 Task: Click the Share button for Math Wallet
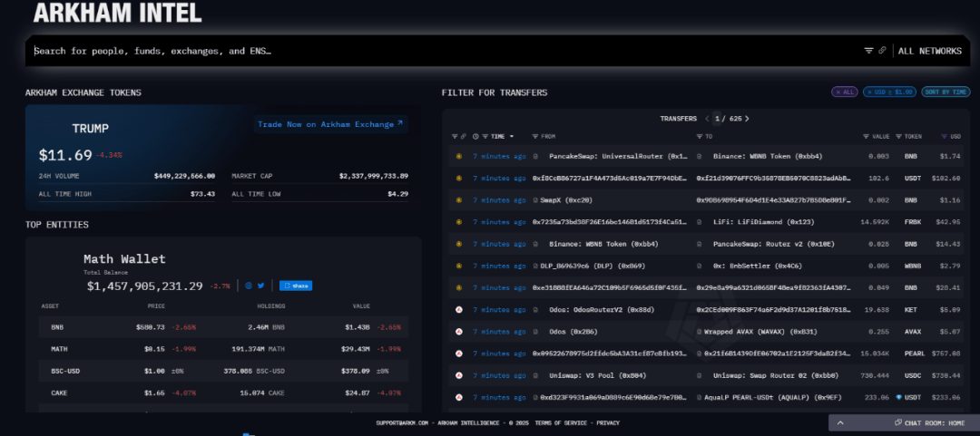(x=296, y=286)
